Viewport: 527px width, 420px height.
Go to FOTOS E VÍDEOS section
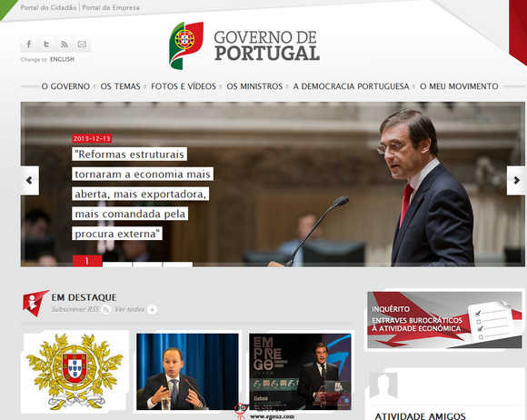point(184,86)
